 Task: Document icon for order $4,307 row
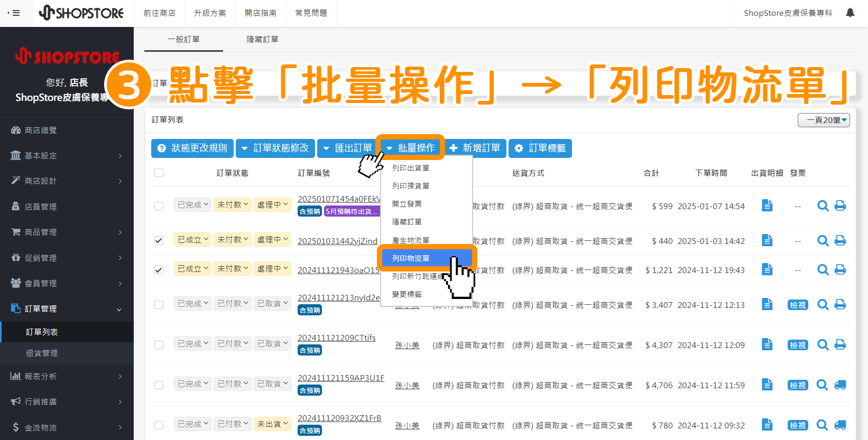pyautogui.click(x=767, y=344)
